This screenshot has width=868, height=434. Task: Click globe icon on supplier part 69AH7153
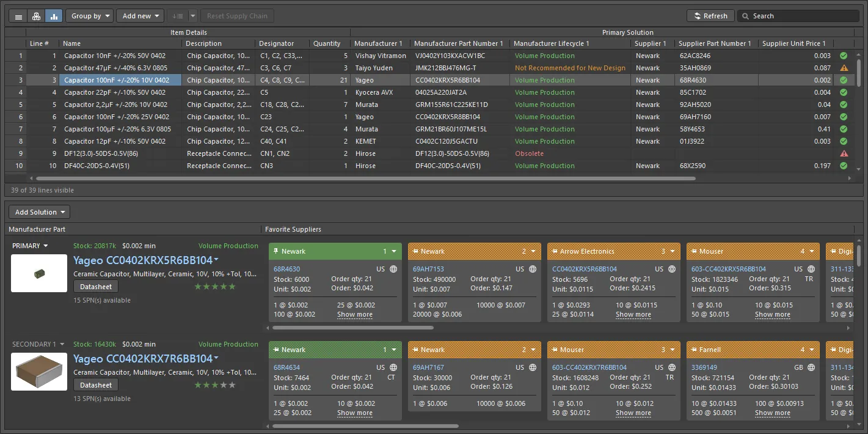point(533,269)
